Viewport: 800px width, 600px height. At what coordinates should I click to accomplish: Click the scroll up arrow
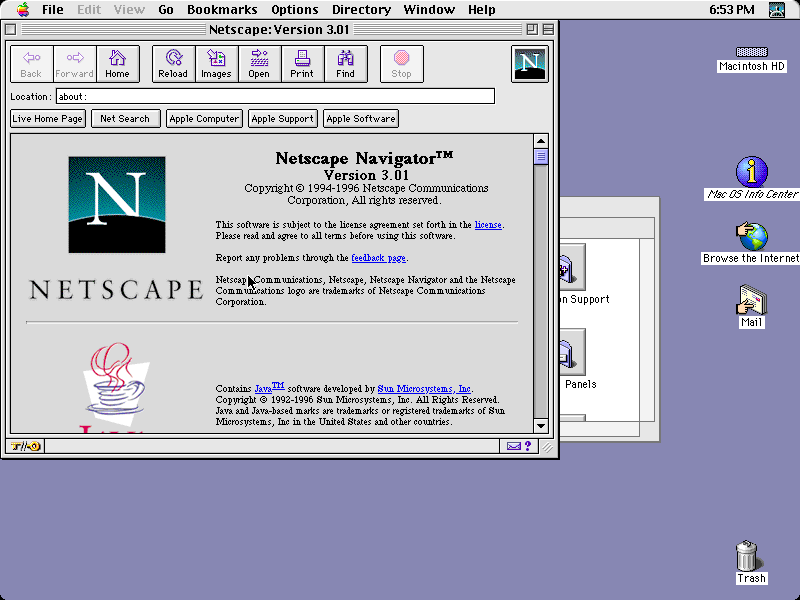[x=541, y=141]
